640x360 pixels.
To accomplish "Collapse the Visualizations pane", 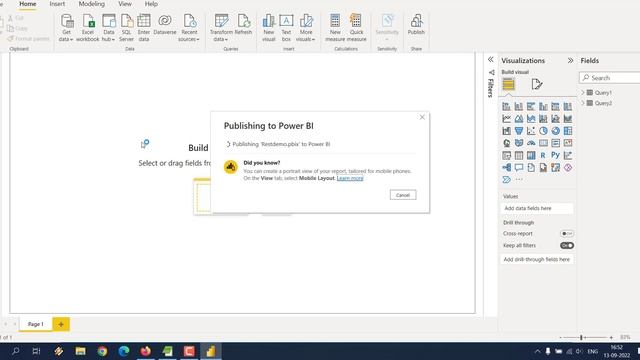I will [x=570, y=60].
